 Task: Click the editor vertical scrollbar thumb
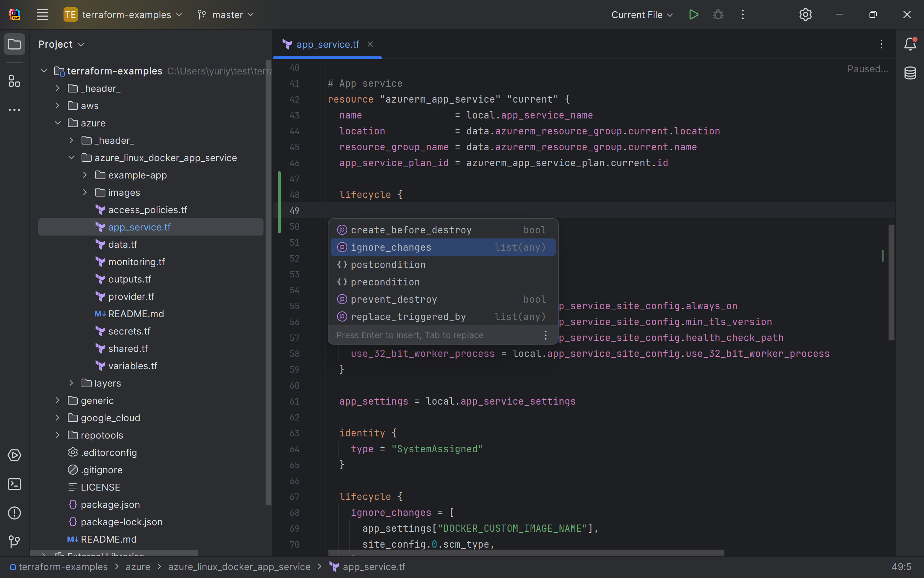(x=892, y=282)
